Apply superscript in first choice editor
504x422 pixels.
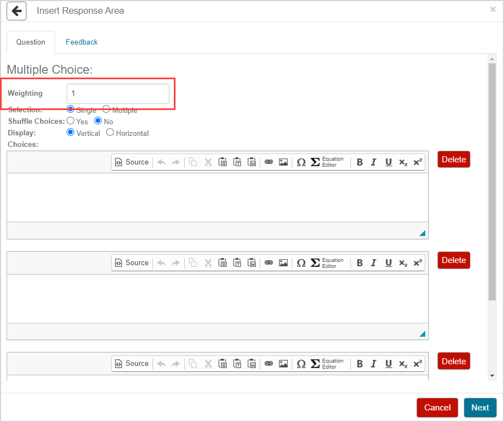418,162
